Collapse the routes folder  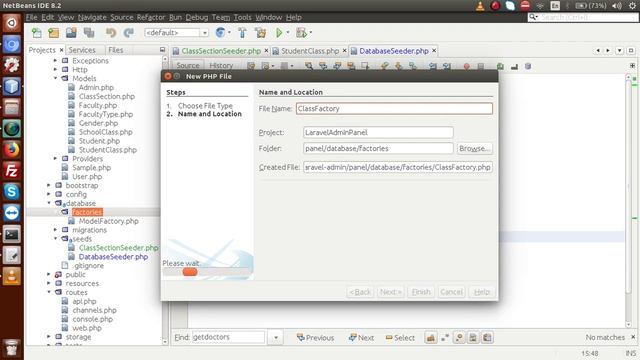pyautogui.click(x=49, y=292)
